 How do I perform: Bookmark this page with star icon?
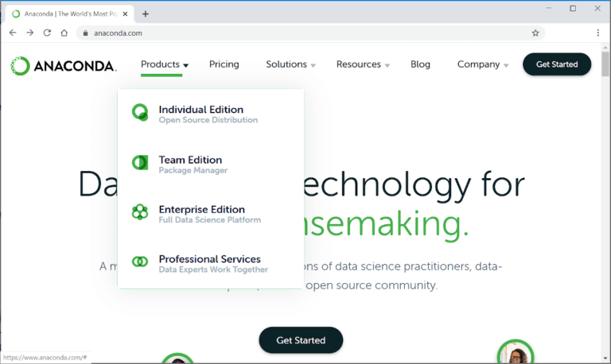535,33
